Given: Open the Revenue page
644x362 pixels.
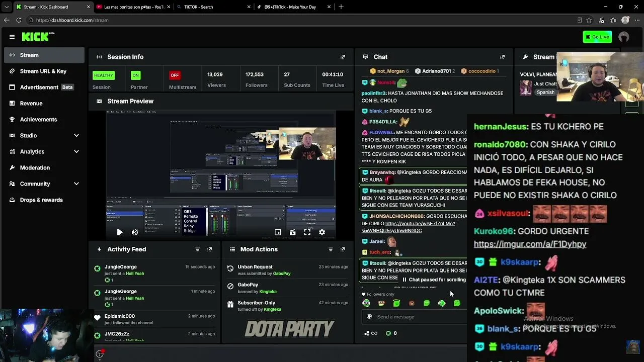Looking at the screenshot, I should pyautogui.click(x=44, y=104).
